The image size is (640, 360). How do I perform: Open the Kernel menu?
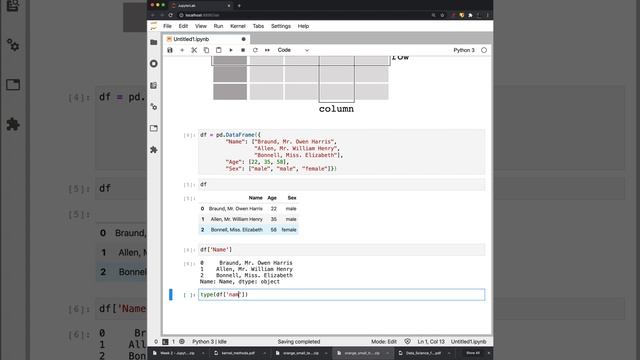[238, 26]
